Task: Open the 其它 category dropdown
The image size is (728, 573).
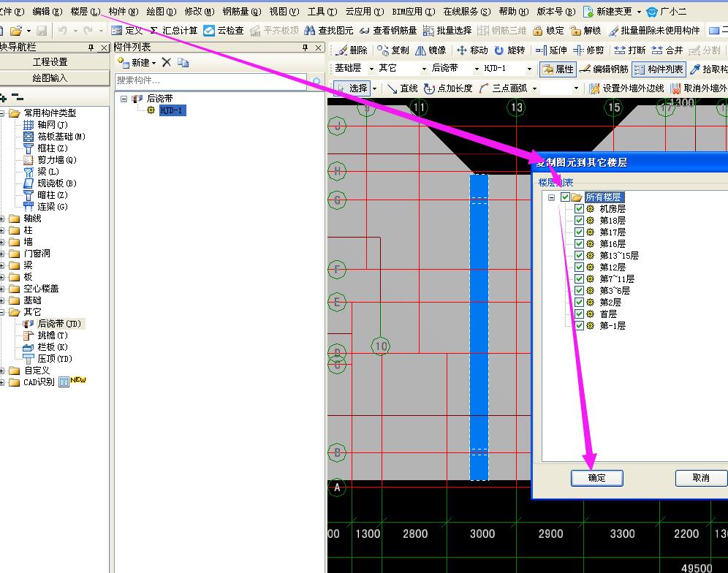Action: [424, 69]
